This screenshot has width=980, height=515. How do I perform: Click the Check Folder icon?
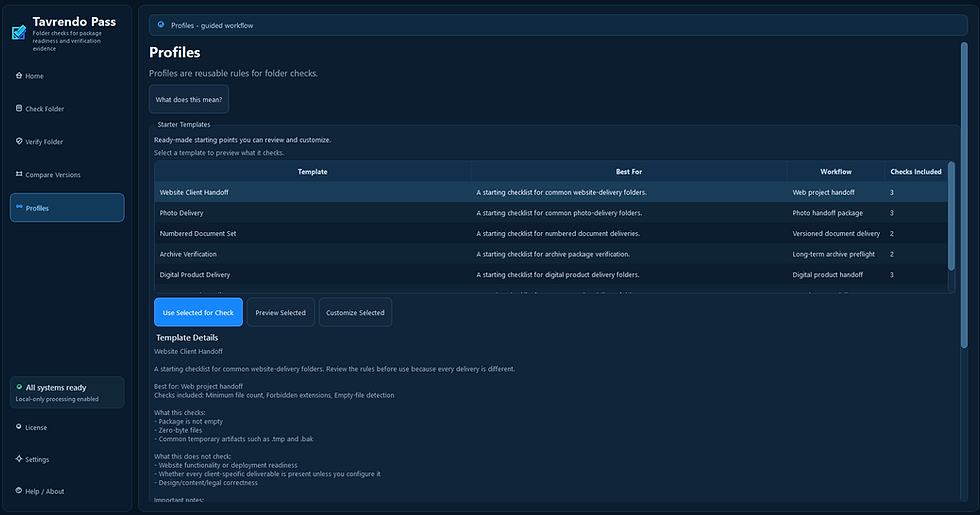(x=19, y=108)
